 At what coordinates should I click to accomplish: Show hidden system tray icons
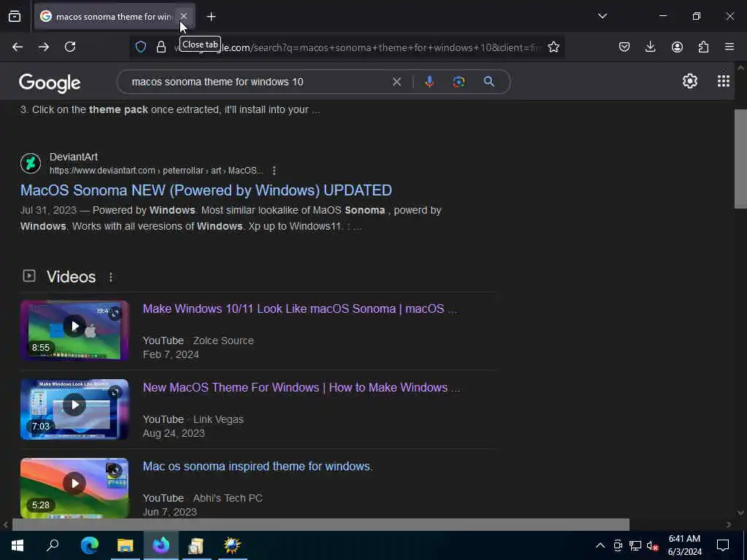[600, 545]
